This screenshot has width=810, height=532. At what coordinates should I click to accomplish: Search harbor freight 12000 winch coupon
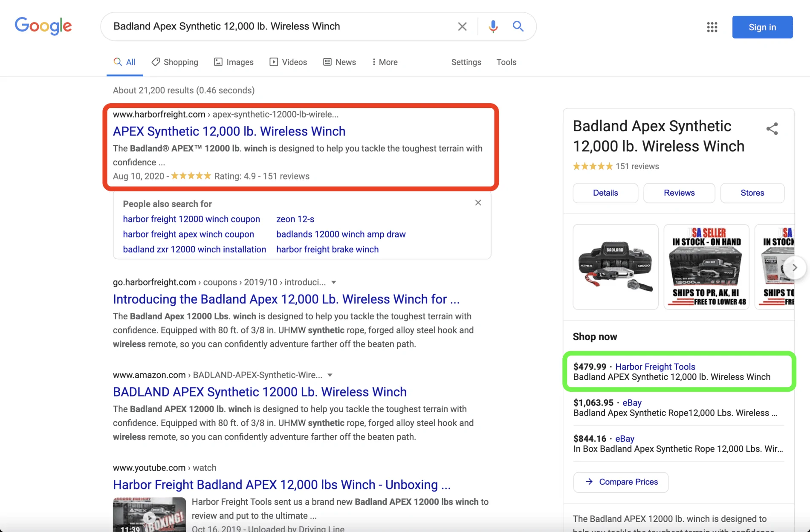191,219
